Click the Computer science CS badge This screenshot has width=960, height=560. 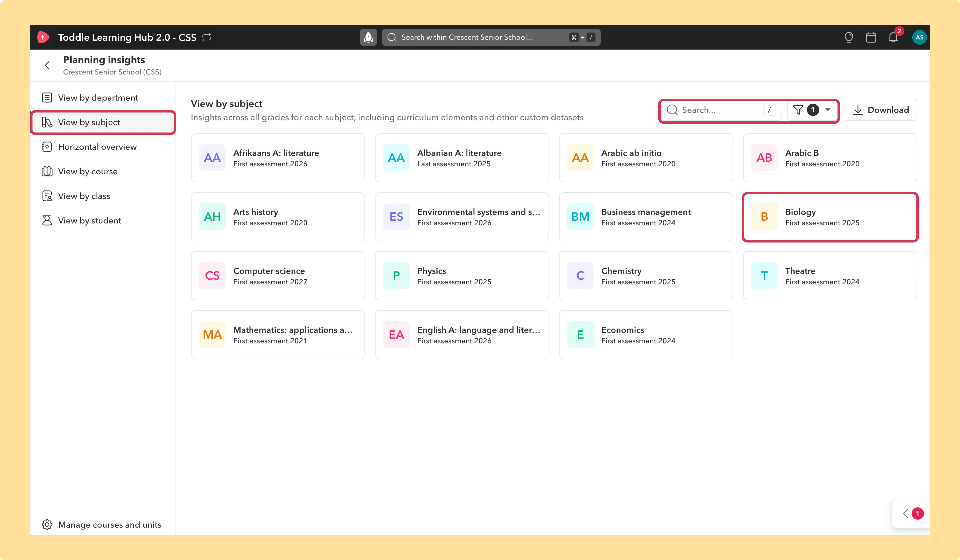[x=212, y=276]
